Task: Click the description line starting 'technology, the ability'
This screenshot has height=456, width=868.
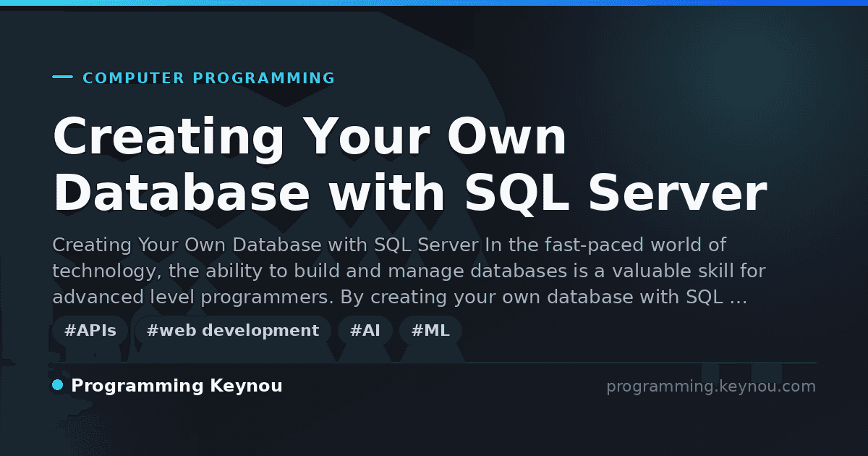Action: [409, 271]
